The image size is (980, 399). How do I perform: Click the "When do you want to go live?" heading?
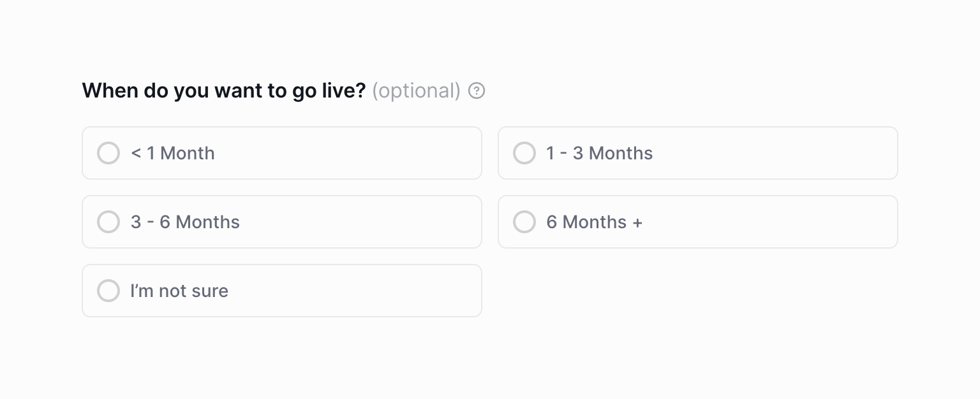[x=223, y=91]
